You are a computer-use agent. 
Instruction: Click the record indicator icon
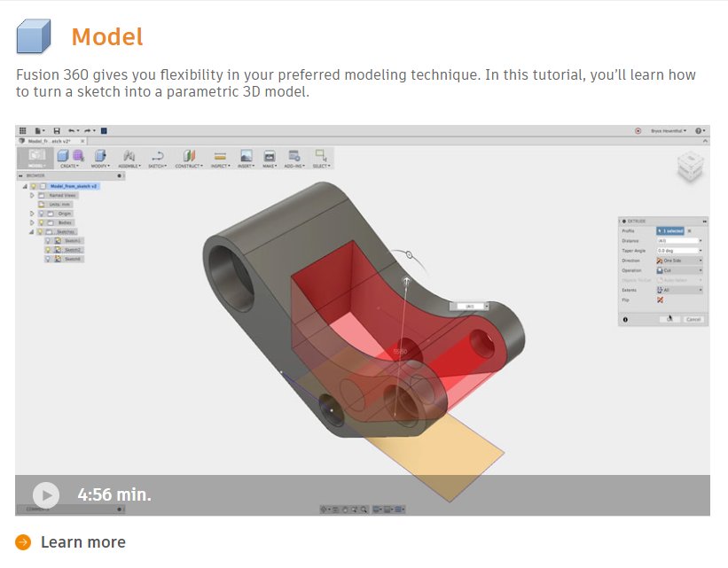click(638, 131)
